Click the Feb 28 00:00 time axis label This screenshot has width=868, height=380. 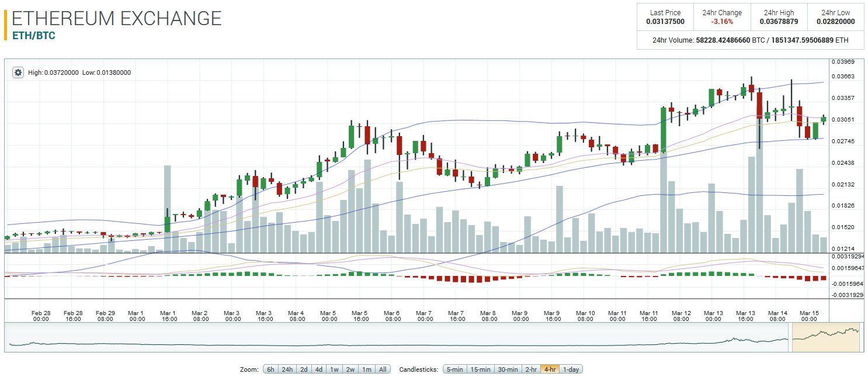41,316
